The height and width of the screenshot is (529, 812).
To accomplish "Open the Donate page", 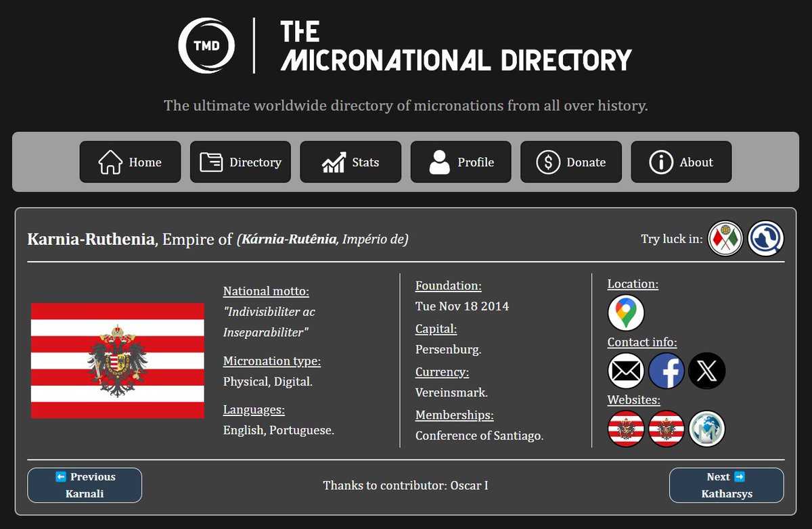I will point(571,162).
